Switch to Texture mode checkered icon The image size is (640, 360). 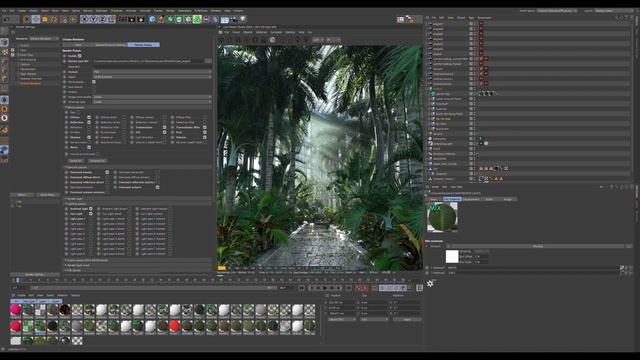[x=4, y=52]
